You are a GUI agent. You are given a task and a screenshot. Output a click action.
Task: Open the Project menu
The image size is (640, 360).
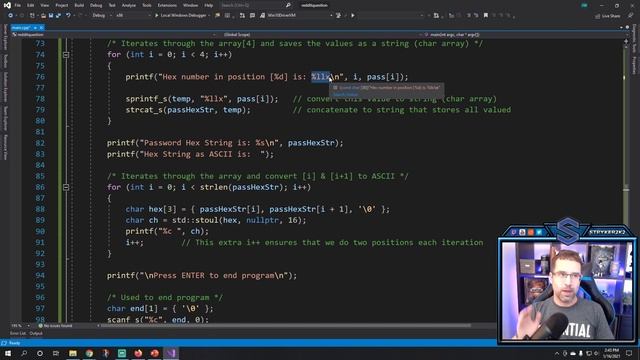tap(62, 5)
